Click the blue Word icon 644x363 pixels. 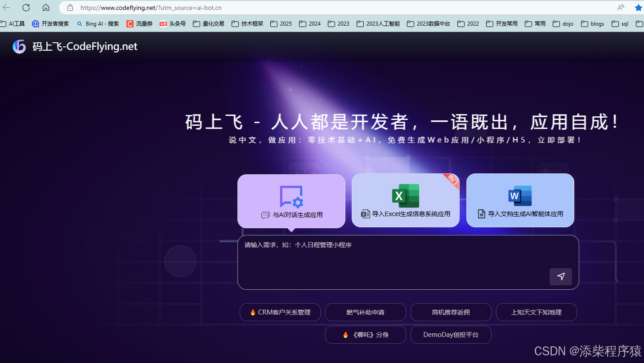pos(520,196)
